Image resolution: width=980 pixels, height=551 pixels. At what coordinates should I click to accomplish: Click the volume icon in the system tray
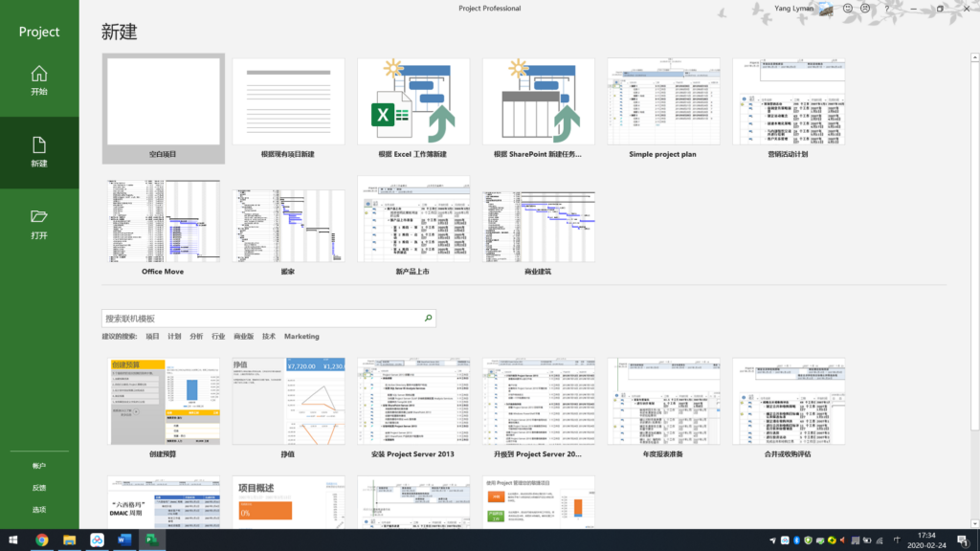click(x=843, y=540)
